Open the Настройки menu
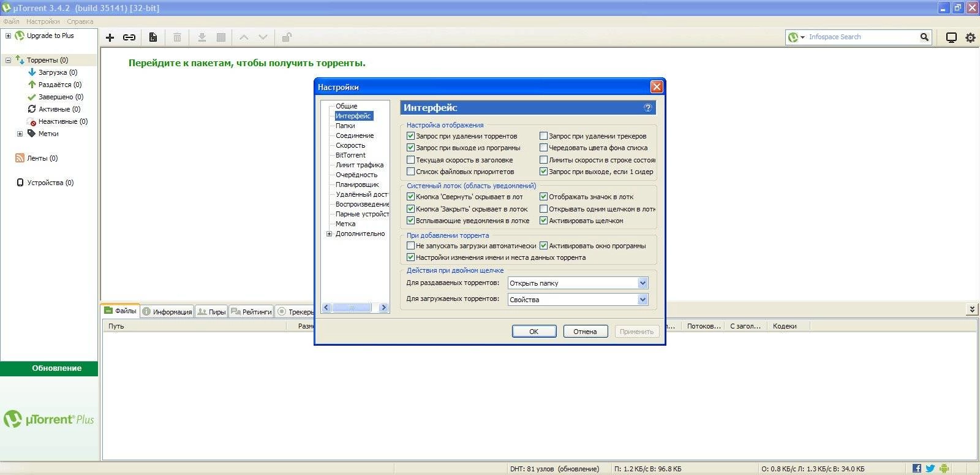This screenshot has height=475, width=980. coord(43,21)
